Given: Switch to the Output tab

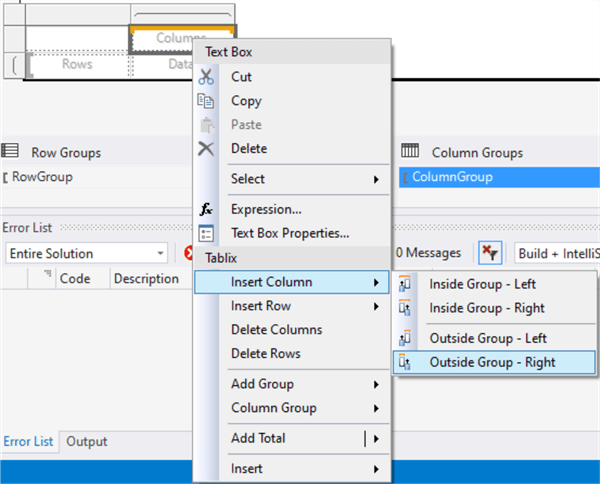Looking at the screenshot, I should click(87, 441).
